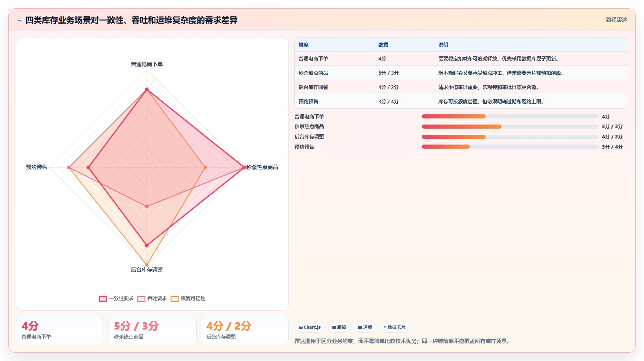The width and height of the screenshot is (644, 361).
Task: Click the 维度 column header
Action: click(x=303, y=45)
